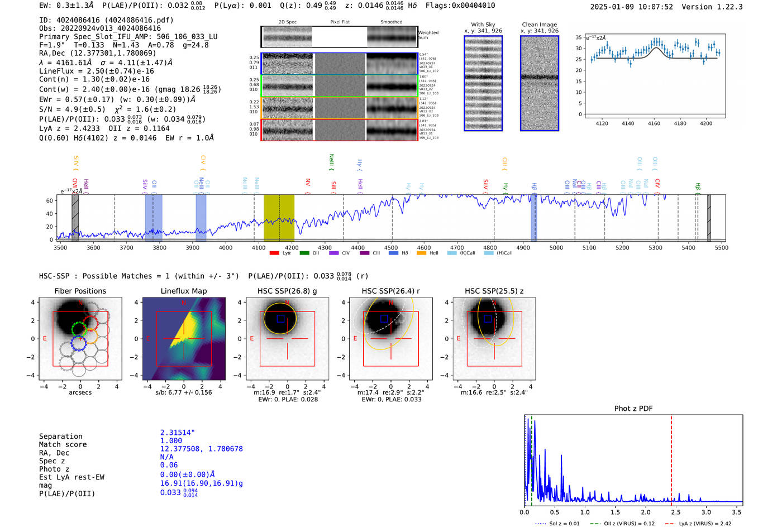
Task: Click the hatched grey band near 5465Å
Action: (x=709, y=218)
